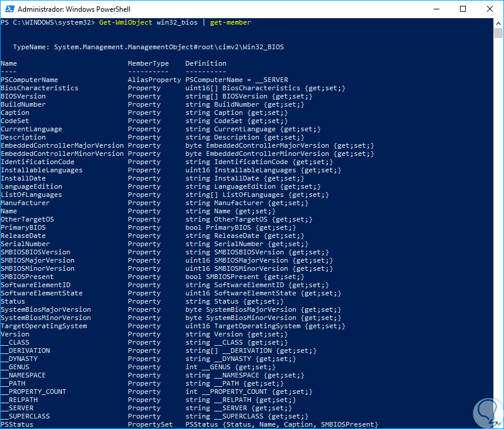This screenshot has height=429, width=504.
Task: Click the scrollbar up arrow
Action: point(499,23)
